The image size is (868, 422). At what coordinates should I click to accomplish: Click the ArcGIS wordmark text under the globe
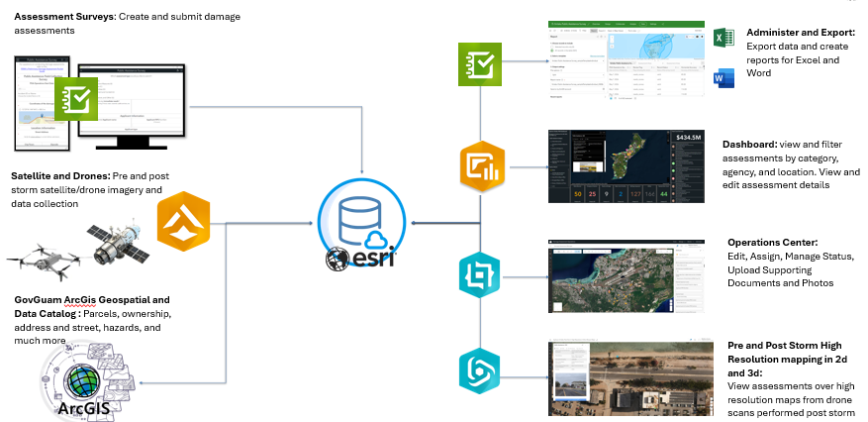tap(83, 409)
